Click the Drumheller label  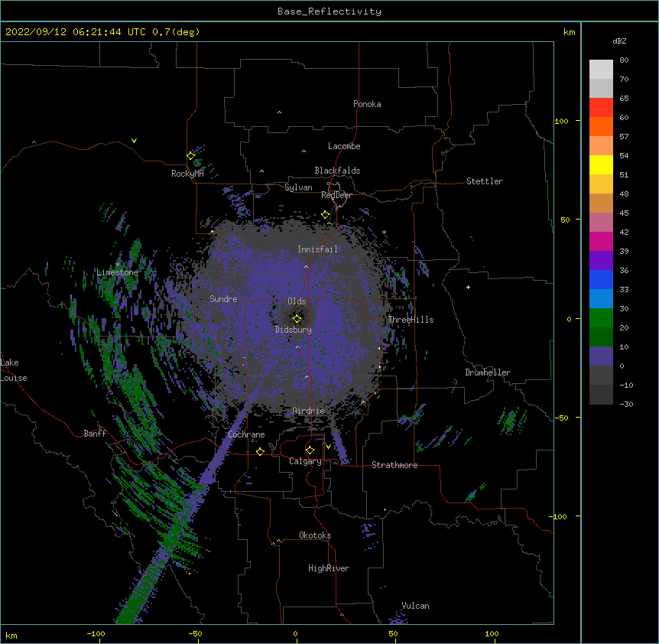coord(488,372)
